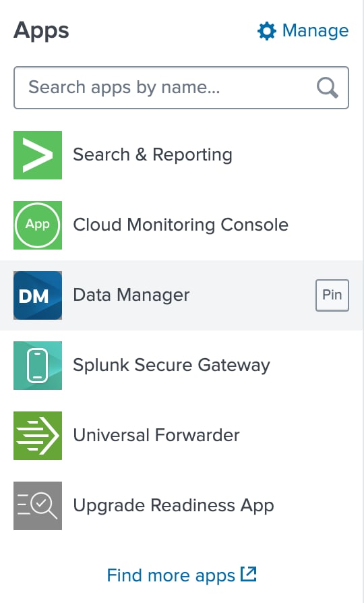
Task: Click the magnifying glass search icon
Action: [327, 88]
